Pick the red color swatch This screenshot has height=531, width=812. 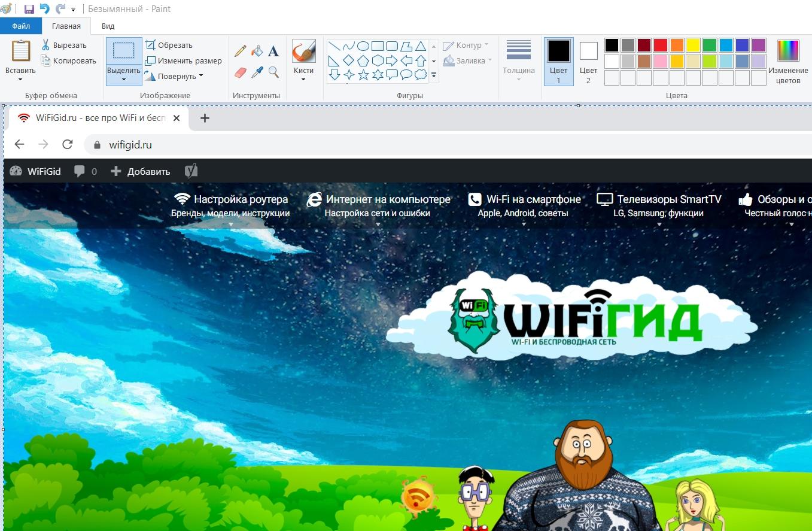click(x=661, y=45)
